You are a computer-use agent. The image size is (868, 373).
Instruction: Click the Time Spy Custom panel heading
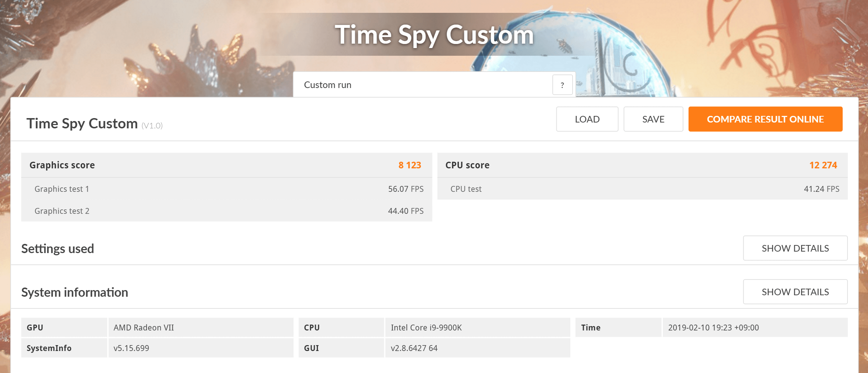coord(82,124)
